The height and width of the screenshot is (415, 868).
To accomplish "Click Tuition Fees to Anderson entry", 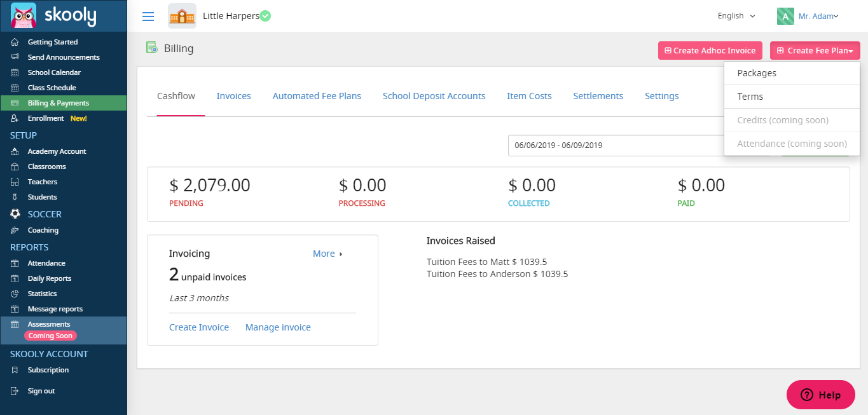I will (497, 274).
